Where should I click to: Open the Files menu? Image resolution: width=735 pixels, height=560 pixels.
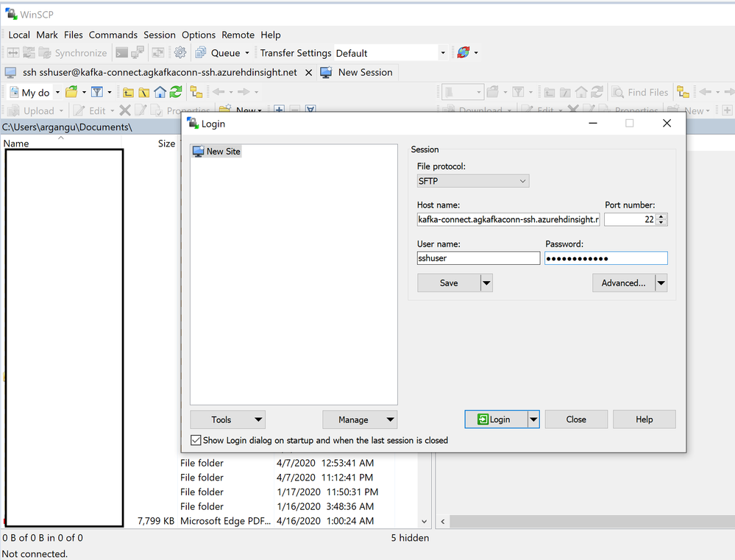point(73,35)
